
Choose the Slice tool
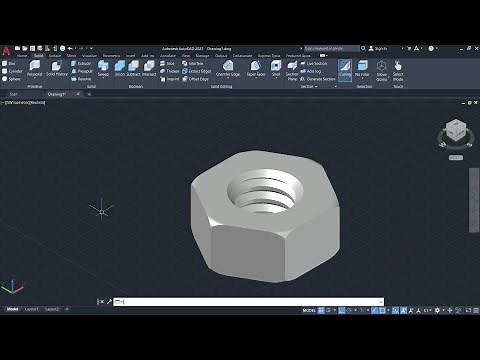click(x=167, y=63)
